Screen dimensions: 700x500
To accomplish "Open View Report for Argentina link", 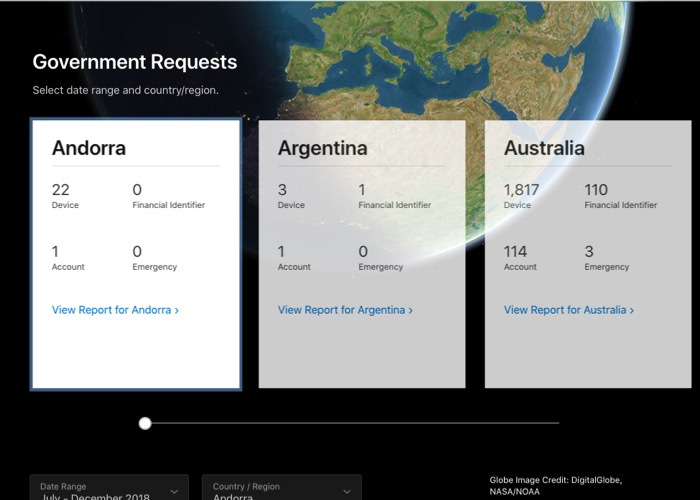I will coord(345,310).
